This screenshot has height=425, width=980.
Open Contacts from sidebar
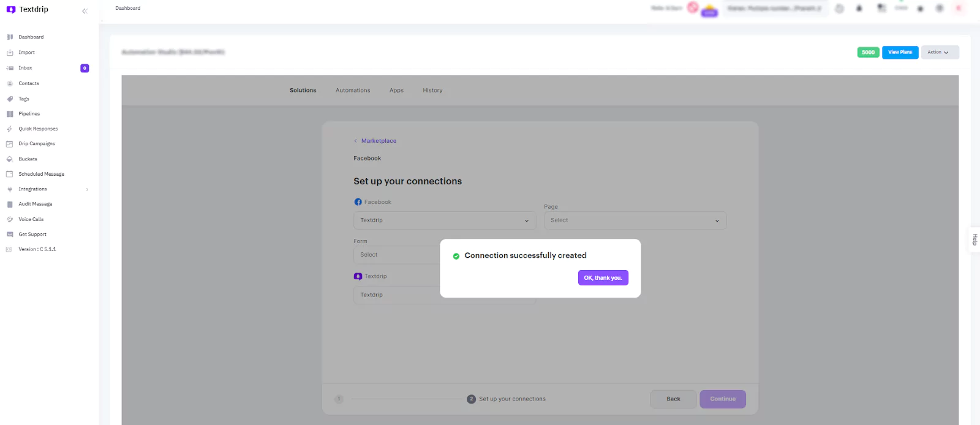click(28, 83)
